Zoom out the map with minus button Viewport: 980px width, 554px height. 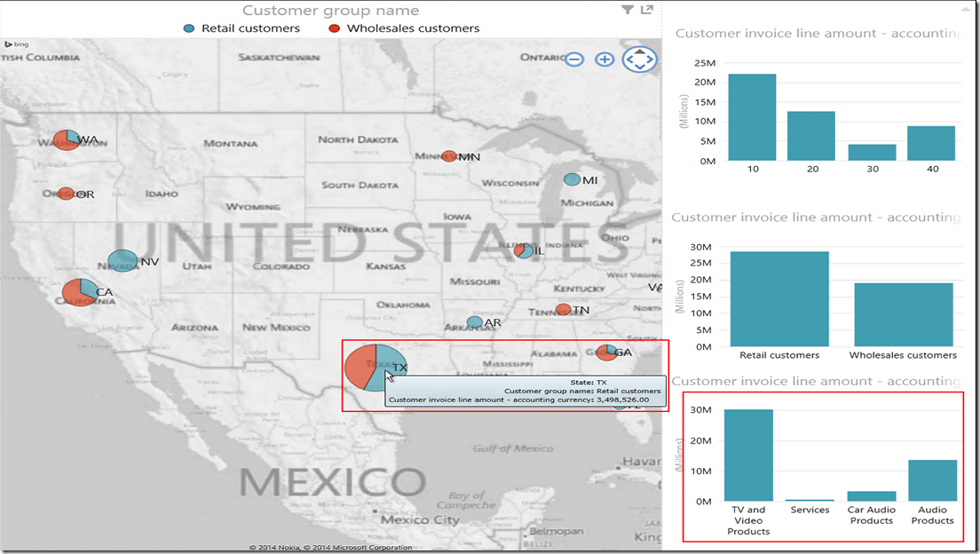[x=574, y=59]
